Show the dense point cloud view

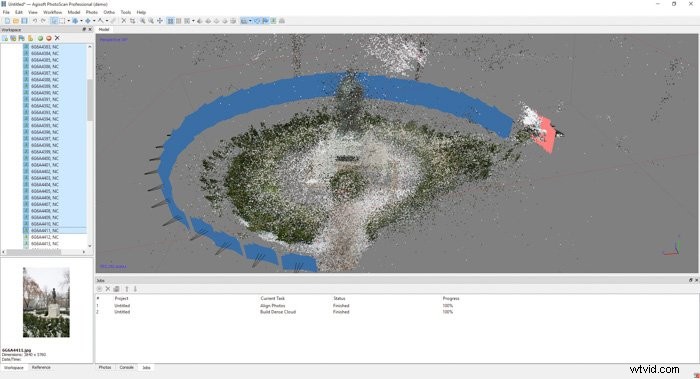tap(179, 21)
